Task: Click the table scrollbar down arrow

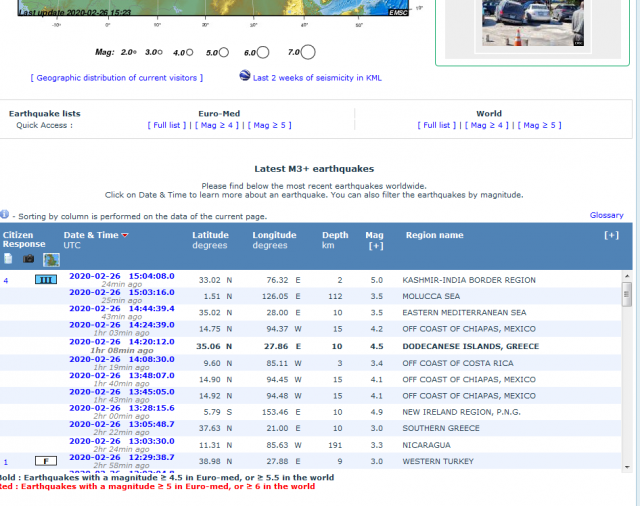Action: [627, 466]
